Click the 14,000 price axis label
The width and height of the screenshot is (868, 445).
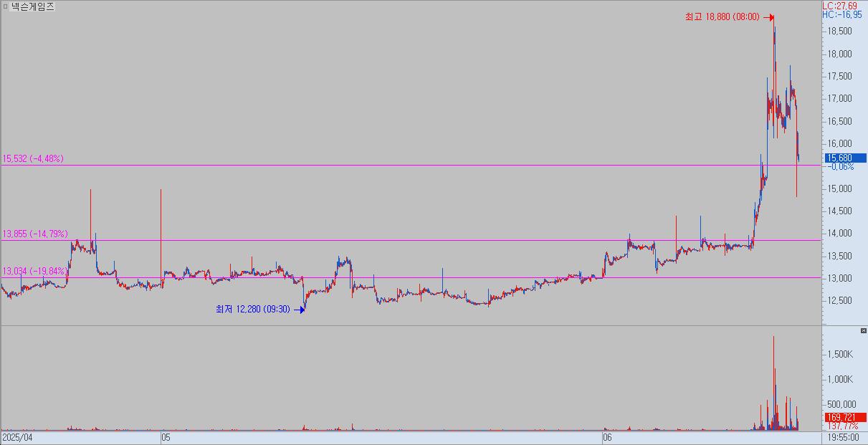click(839, 234)
